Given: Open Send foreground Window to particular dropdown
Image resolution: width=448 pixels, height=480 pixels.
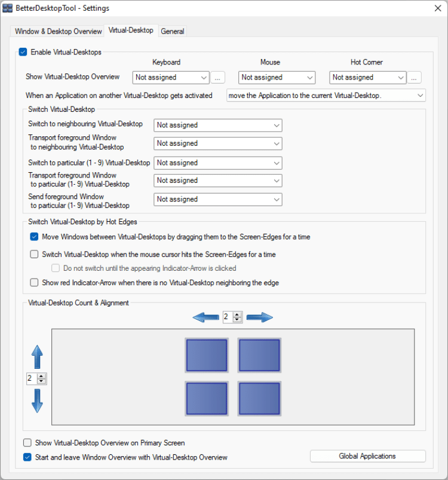Looking at the screenshot, I should (x=218, y=199).
